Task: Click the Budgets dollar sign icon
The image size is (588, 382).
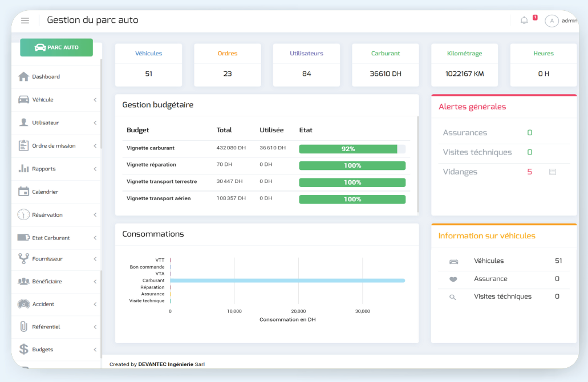Action: 23,350
